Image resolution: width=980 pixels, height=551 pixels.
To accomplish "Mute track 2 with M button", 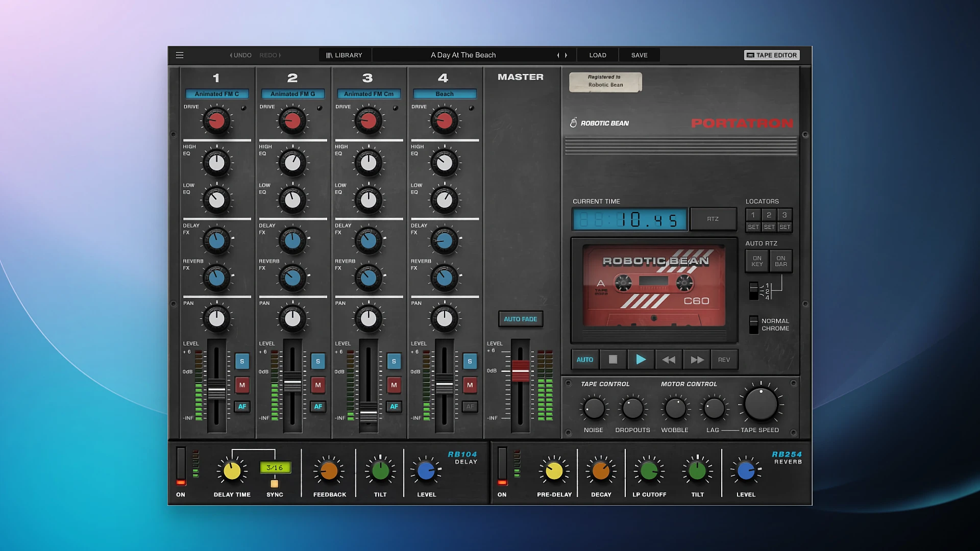I will [x=318, y=385].
